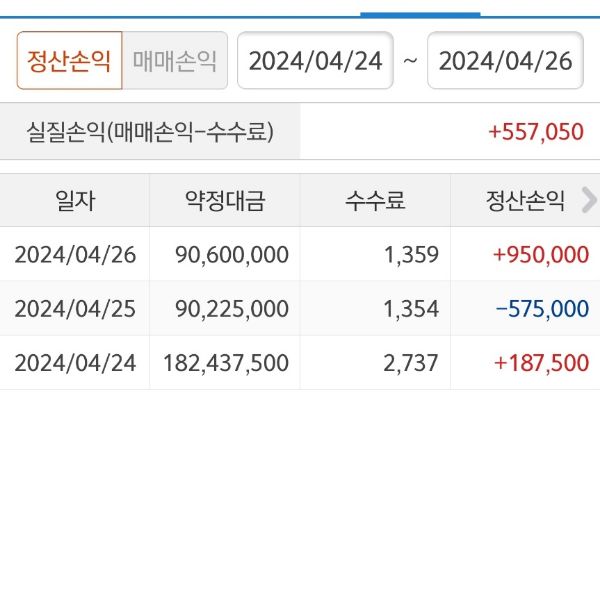Click the 수수료 column header
Viewport: 600px width, 600px height.
pyautogui.click(x=375, y=201)
